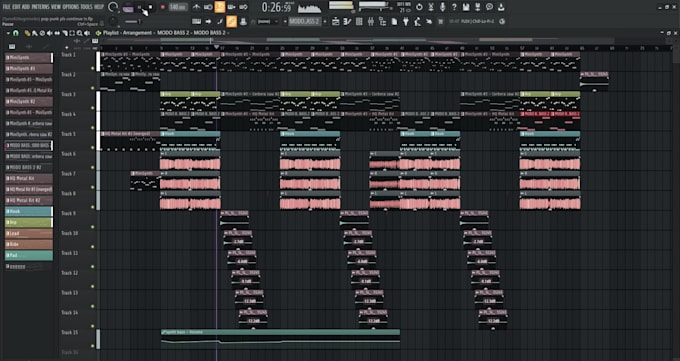Select the playlist playback speaker tool
The height and width of the screenshot is (361, 680).
tap(87, 33)
